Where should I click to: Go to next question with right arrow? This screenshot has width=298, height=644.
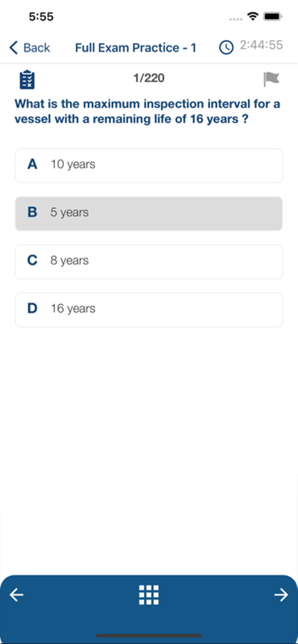point(281,595)
